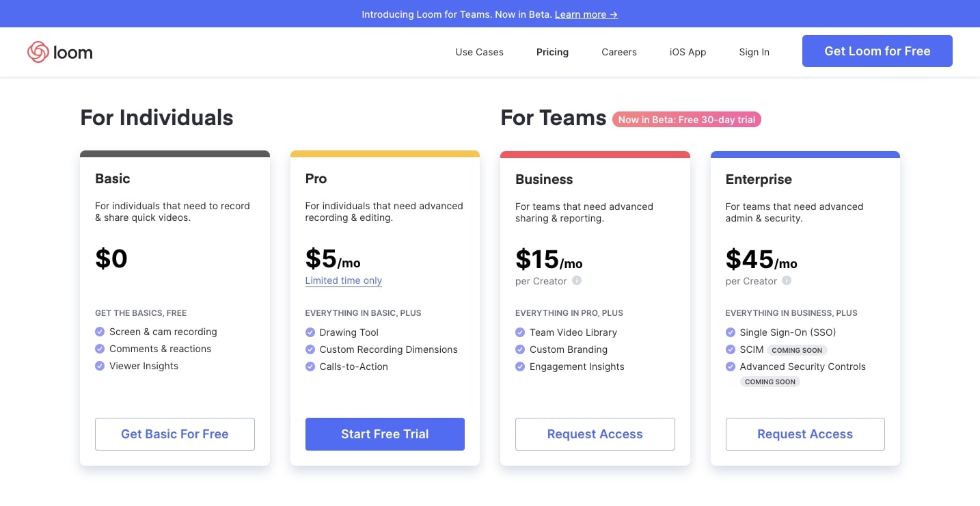Screen dimensions: 980x506
Task: Follow the Learn more banner link
Action: [x=586, y=14]
